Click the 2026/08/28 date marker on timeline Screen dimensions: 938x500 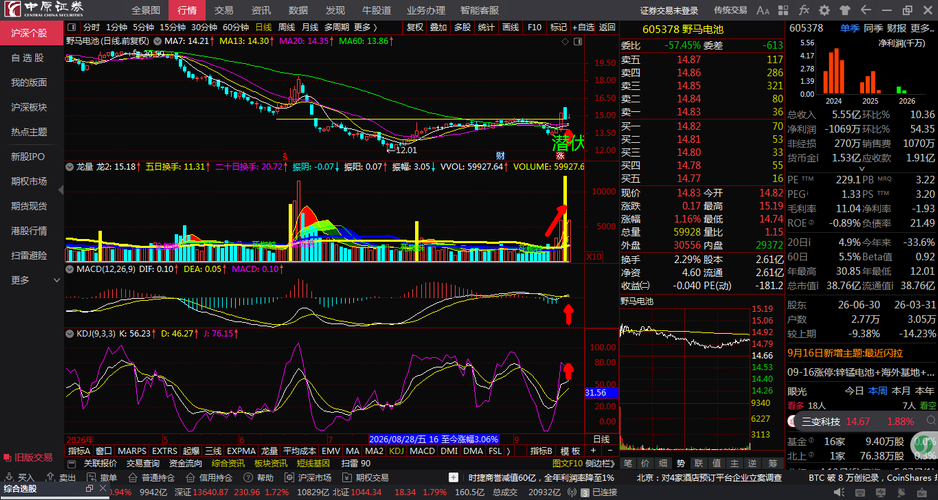click(434, 438)
